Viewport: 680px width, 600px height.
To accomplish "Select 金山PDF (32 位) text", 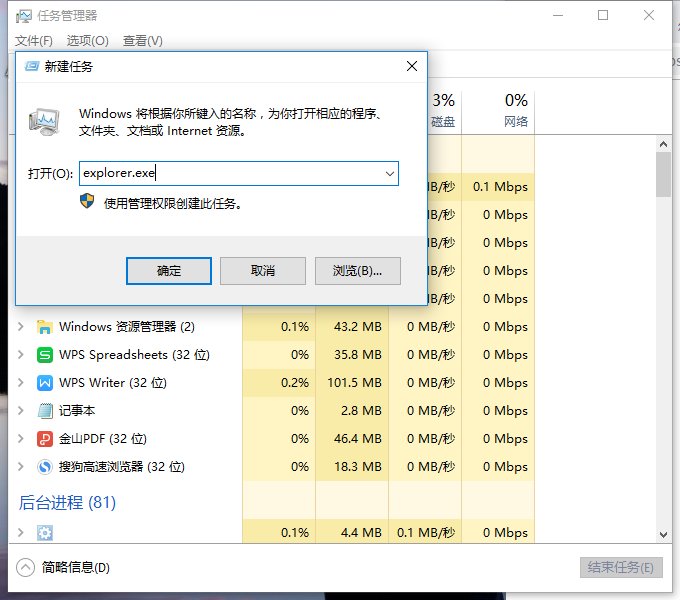I will 103,438.
